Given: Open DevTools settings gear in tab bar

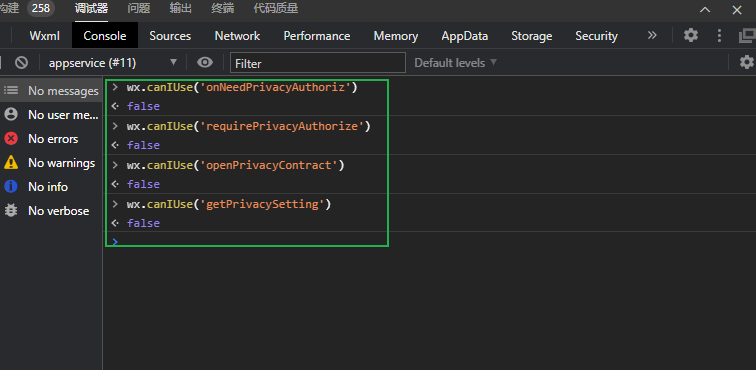Looking at the screenshot, I should click(691, 35).
